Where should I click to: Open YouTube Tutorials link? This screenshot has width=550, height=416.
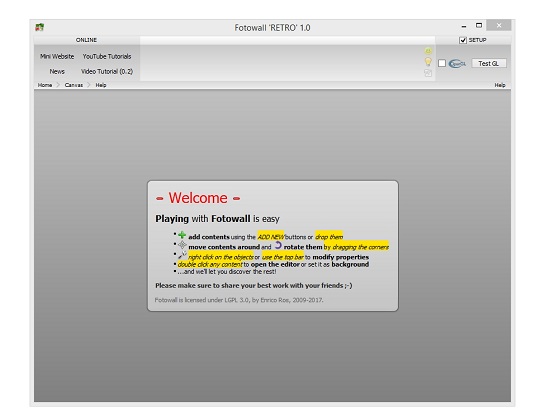tap(107, 56)
